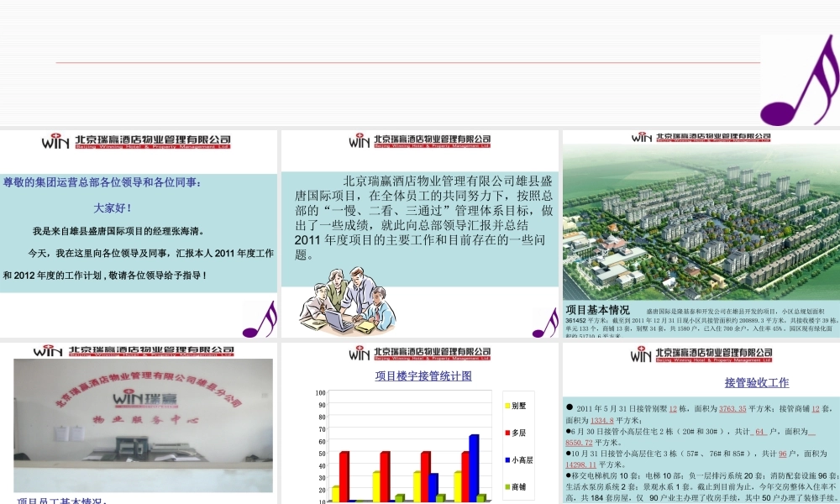This screenshot has height=504, width=840.
Task: Click the paragraph starting 北京瑞赢酒店物业管理有限公司雄县盛
Action: 423,218
